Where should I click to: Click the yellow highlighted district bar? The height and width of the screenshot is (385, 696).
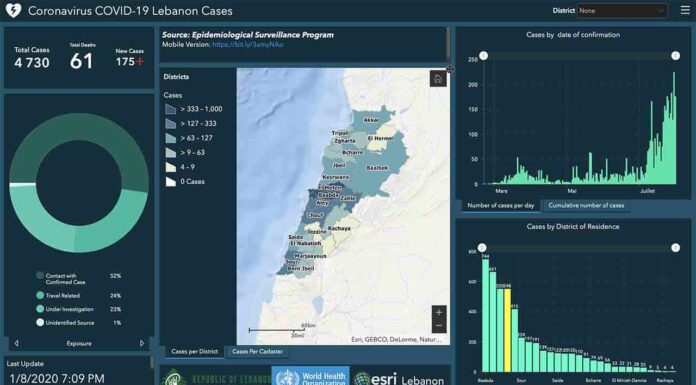(x=507, y=330)
